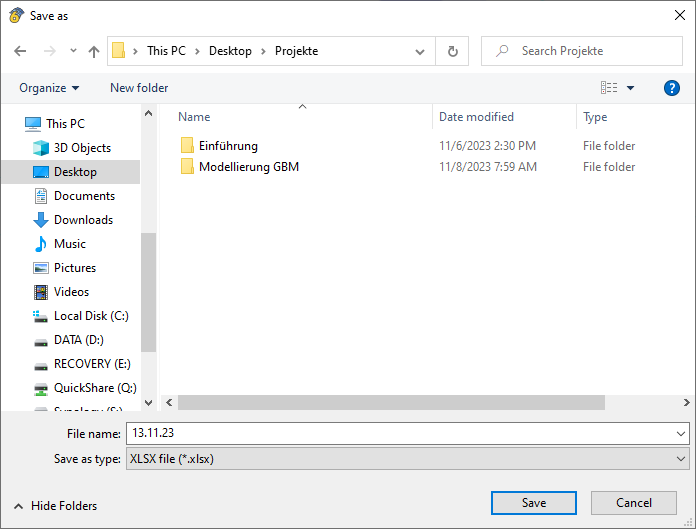Open Downloads from the navigation pane
Image resolution: width=696 pixels, height=529 pixels.
pos(83,220)
